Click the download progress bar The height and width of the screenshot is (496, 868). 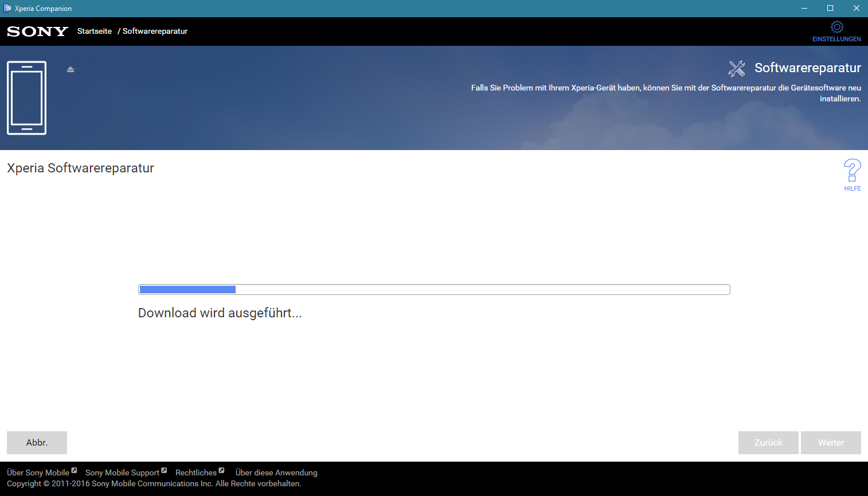(x=434, y=290)
